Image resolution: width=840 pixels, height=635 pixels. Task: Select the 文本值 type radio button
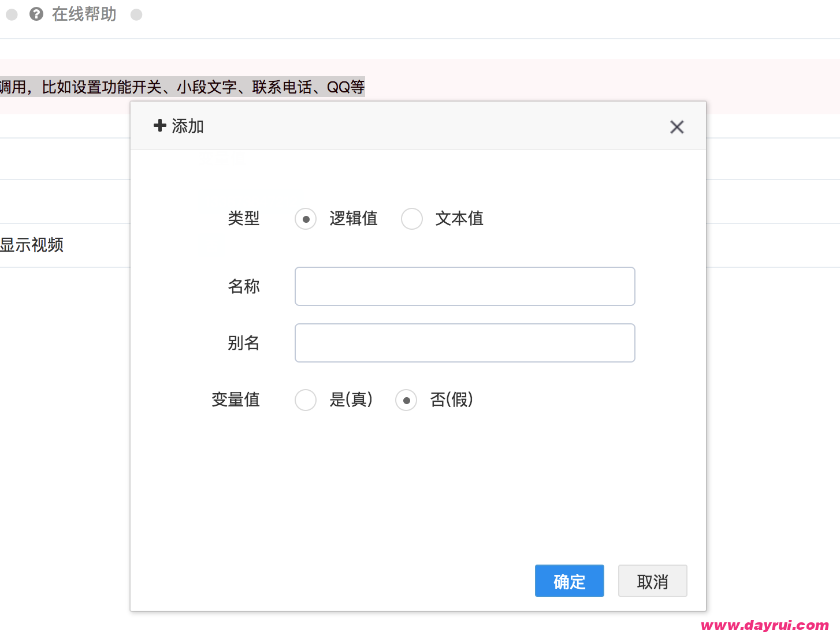coord(412,219)
